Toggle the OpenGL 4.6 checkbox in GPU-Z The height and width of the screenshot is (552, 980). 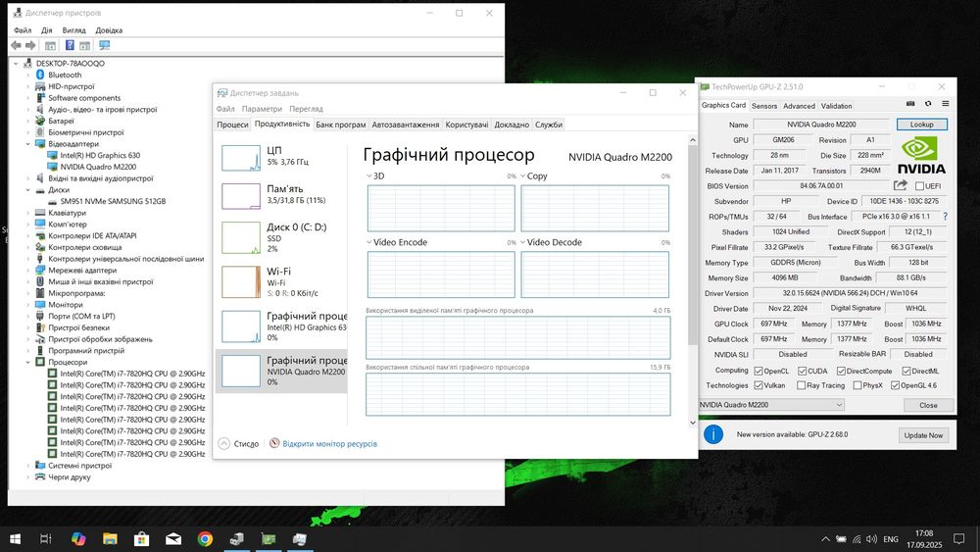pyautogui.click(x=895, y=385)
